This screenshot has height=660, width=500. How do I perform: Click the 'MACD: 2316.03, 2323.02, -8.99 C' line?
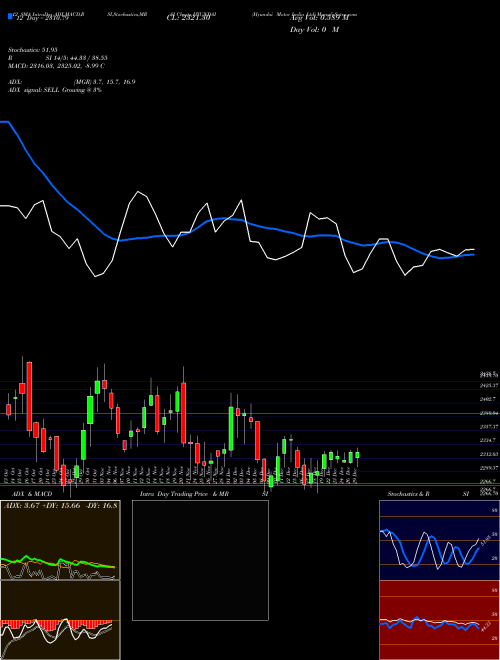(56, 66)
